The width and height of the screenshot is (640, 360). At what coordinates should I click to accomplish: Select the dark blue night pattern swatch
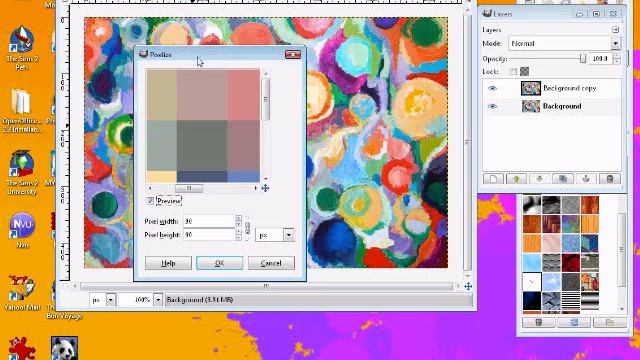pos(532,301)
